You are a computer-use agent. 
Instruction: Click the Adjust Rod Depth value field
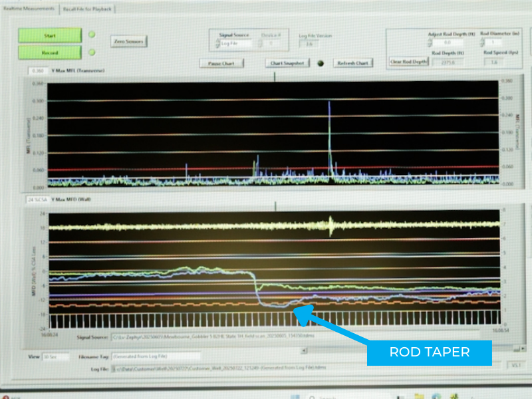pos(448,43)
